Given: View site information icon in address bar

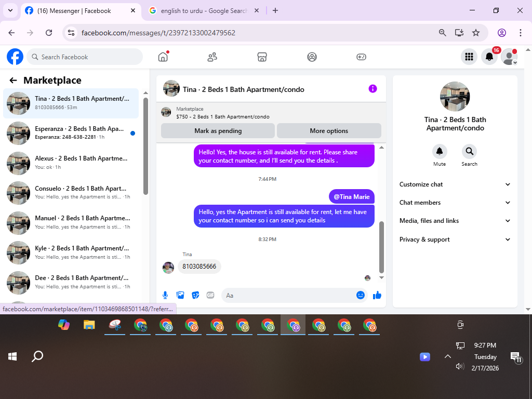Looking at the screenshot, I should click(x=71, y=33).
